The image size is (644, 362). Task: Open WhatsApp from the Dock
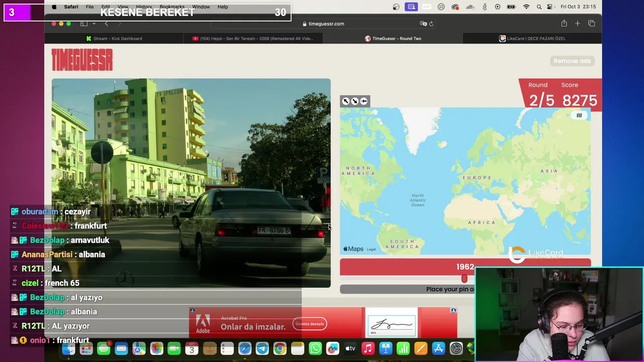(315, 348)
